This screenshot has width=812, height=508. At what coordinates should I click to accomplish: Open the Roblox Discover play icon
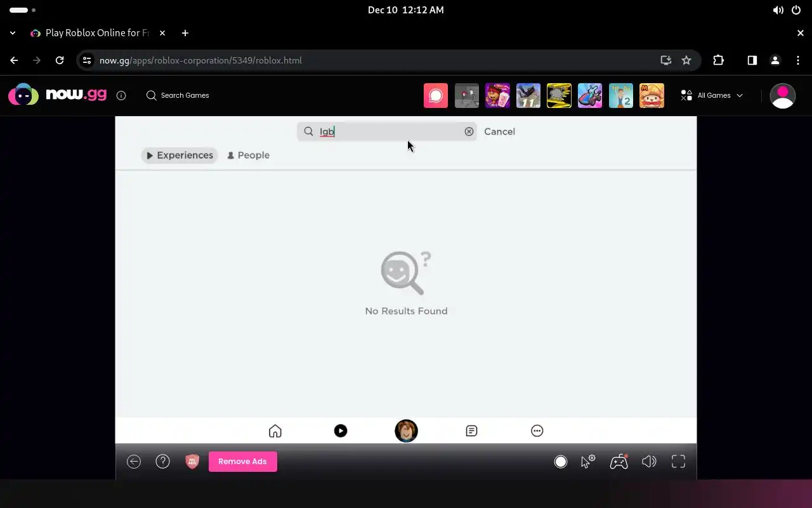341,431
